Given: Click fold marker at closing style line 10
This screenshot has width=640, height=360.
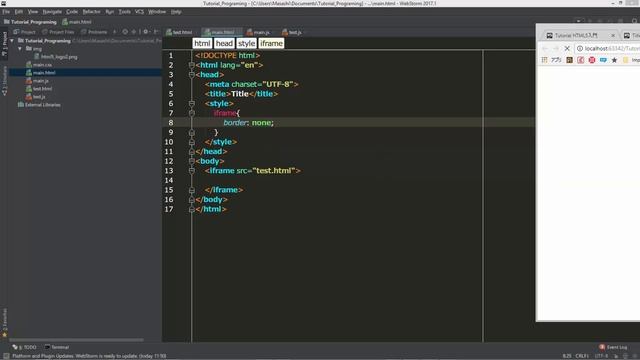Looking at the screenshot, I should coord(191,142).
